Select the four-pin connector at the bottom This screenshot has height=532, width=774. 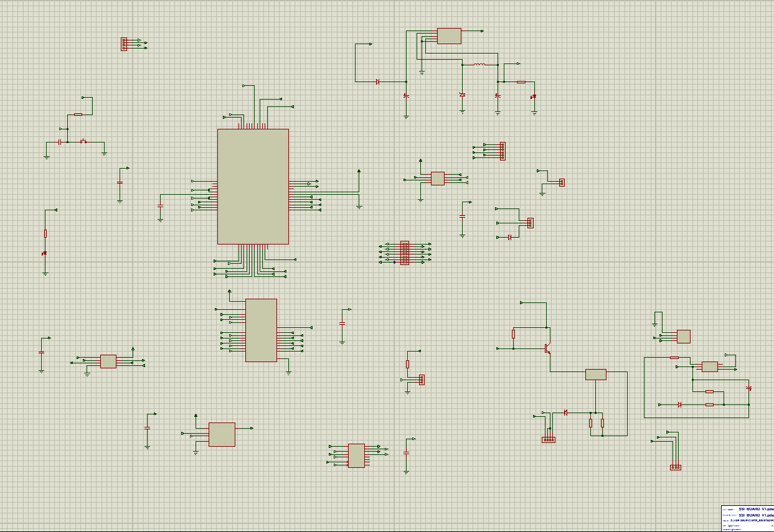click(x=549, y=440)
